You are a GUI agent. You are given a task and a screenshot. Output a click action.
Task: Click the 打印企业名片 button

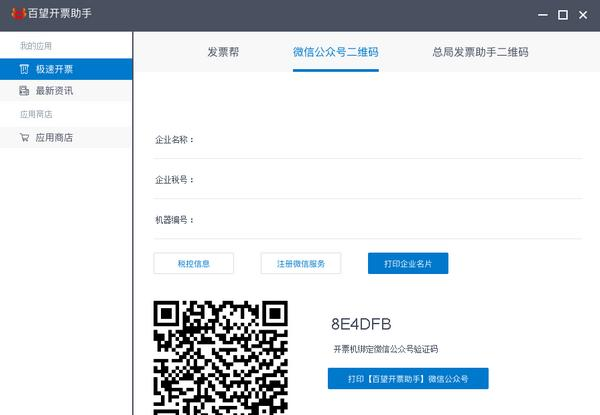pyautogui.click(x=408, y=263)
